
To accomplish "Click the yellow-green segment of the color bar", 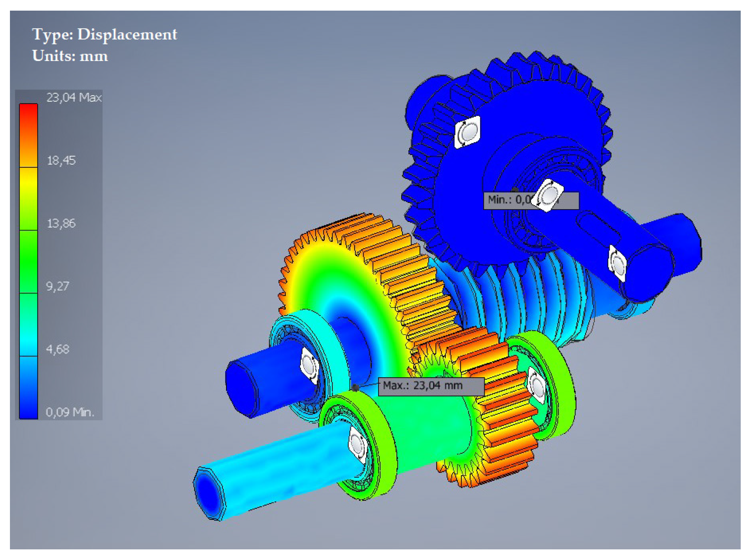I will (x=28, y=199).
